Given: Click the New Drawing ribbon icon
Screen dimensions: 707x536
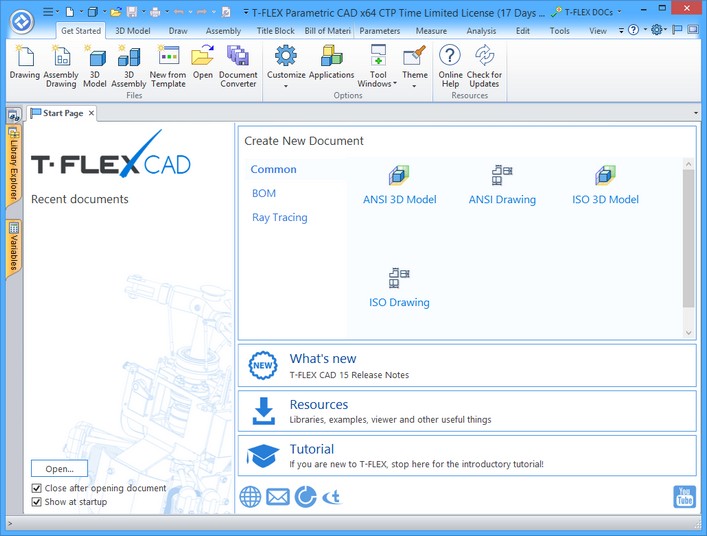Looking at the screenshot, I should tap(24, 62).
